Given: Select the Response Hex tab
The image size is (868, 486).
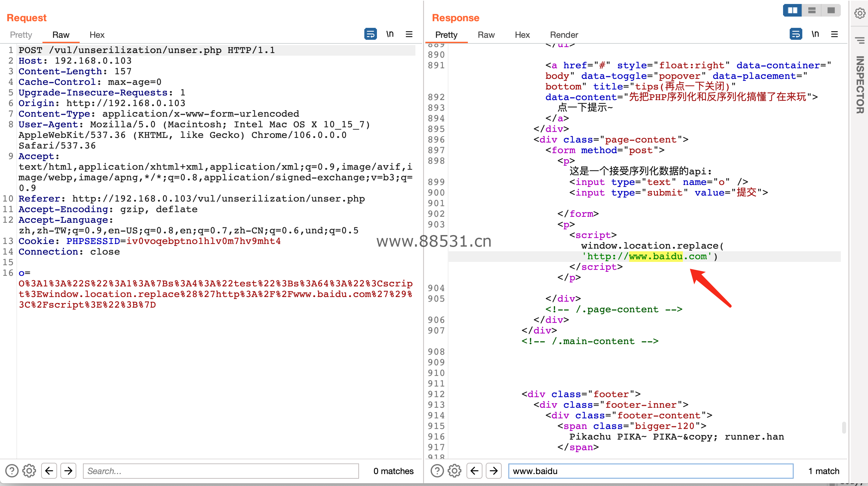Looking at the screenshot, I should coord(522,35).
